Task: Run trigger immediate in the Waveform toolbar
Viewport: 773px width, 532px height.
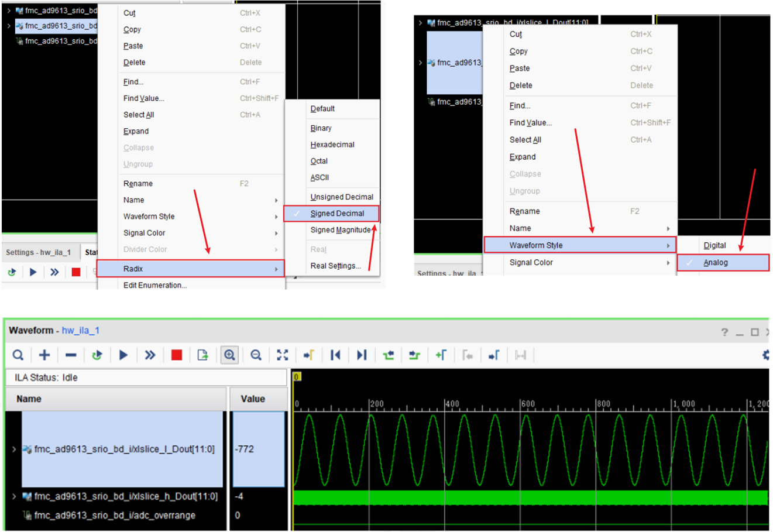Action: tap(150, 355)
